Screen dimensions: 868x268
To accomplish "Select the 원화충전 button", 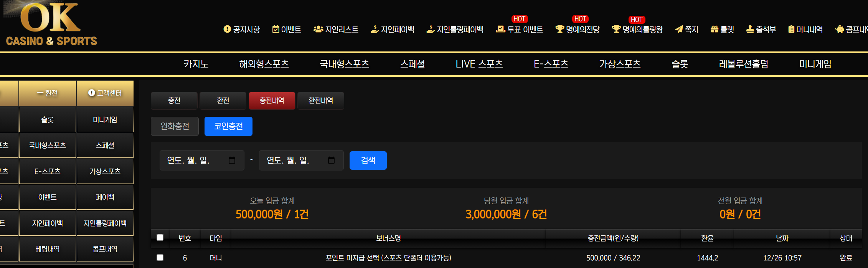I will click(175, 126).
